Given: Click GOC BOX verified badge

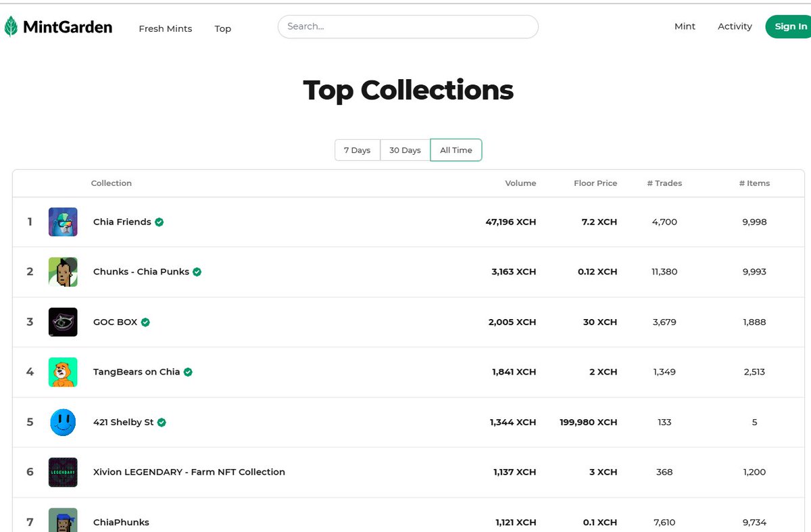Looking at the screenshot, I should coord(145,322).
